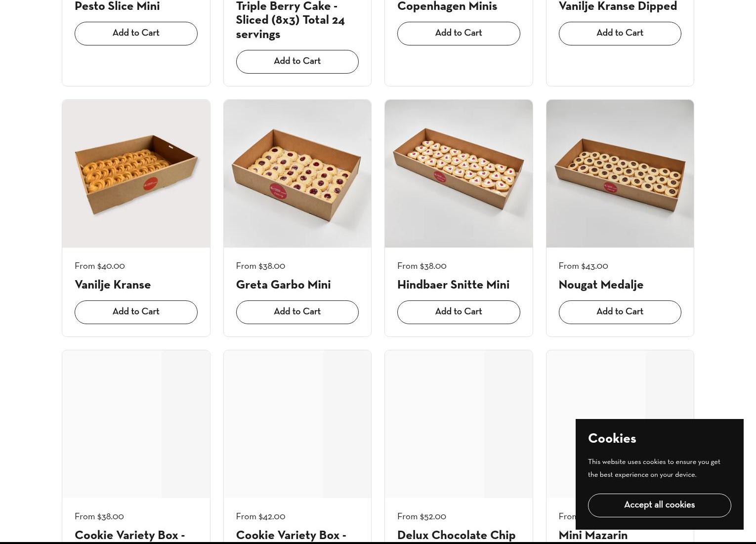Open the $38.00 Cookie Variety Box title
756x544 pixels.
[129, 536]
